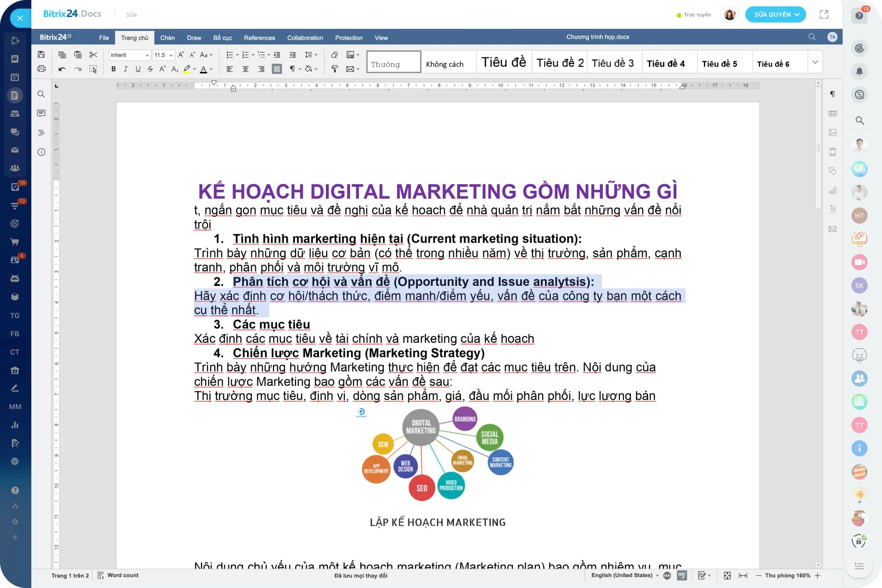
Task: Open the File menu
Action: tap(104, 38)
